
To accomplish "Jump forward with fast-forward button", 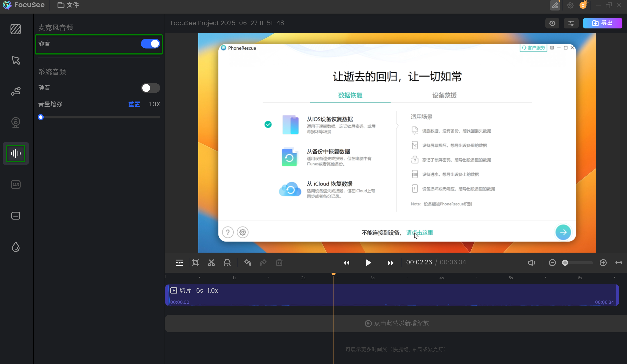I will [x=390, y=263].
